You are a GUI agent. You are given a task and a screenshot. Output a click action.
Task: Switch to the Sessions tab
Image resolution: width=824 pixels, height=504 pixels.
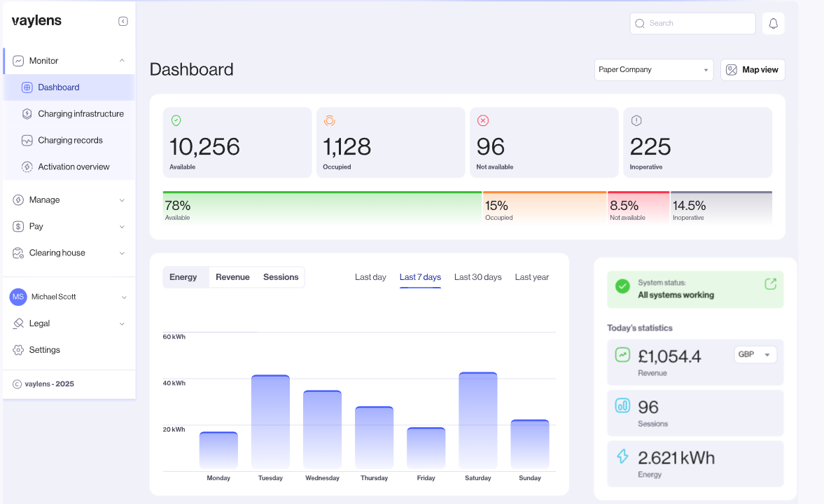(281, 277)
